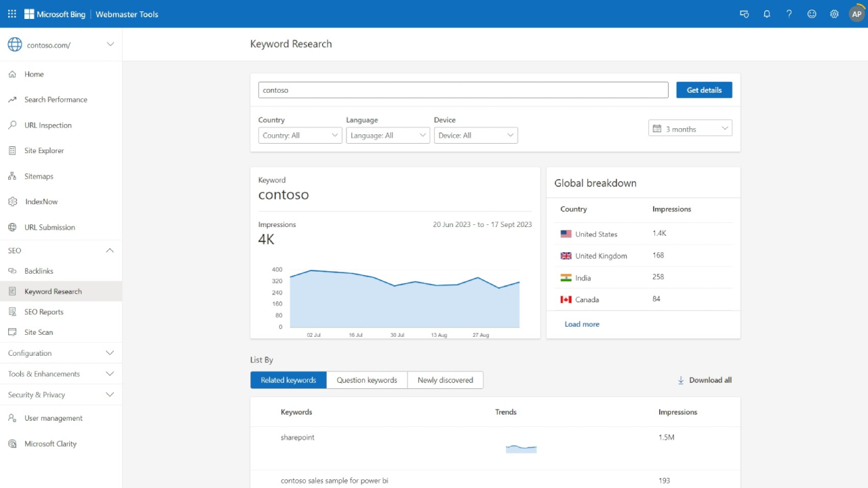Open the chat feedback icon in header
This screenshot has height=488, width=868.
pyautogui.click(x=745, y=14)
